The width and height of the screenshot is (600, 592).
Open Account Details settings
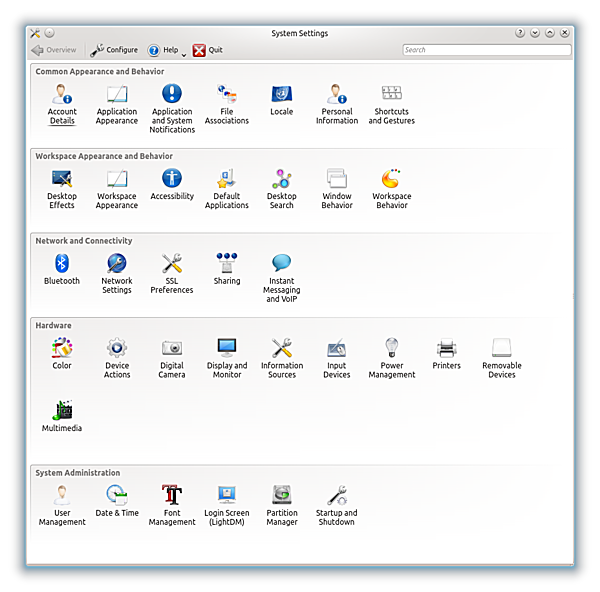click(62, 104)
